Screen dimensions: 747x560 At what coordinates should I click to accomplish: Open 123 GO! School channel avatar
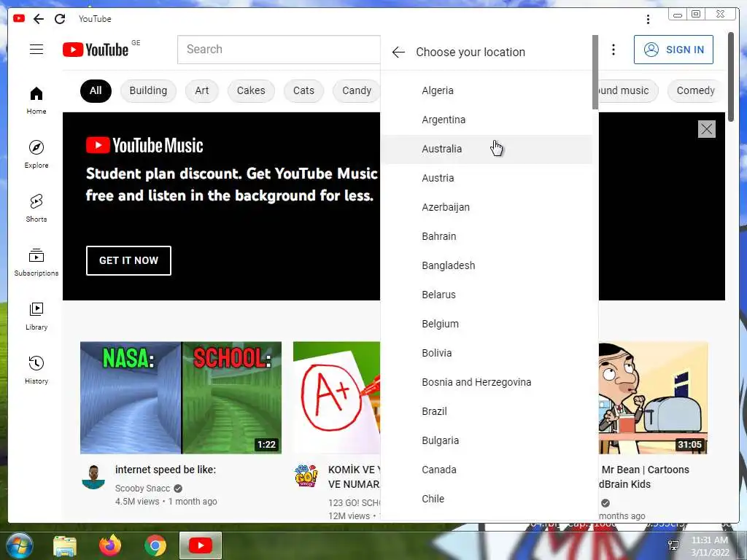(306, 475)
